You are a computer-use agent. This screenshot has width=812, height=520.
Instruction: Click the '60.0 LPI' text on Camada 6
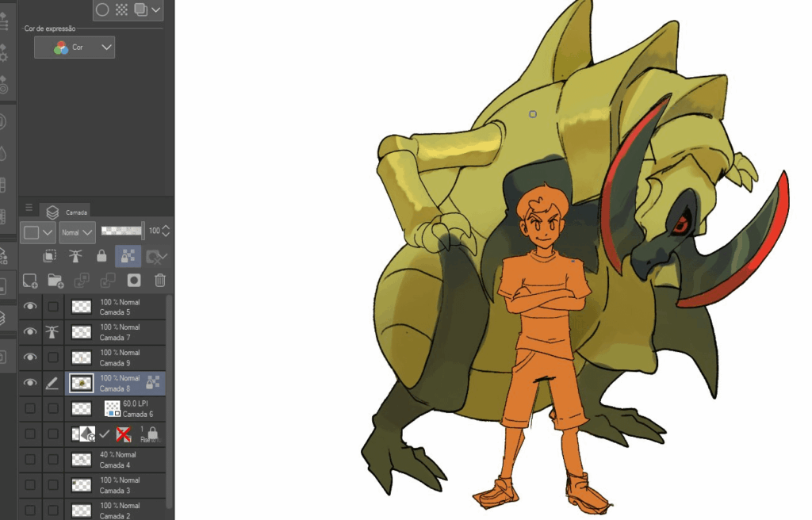coord(135,403)
